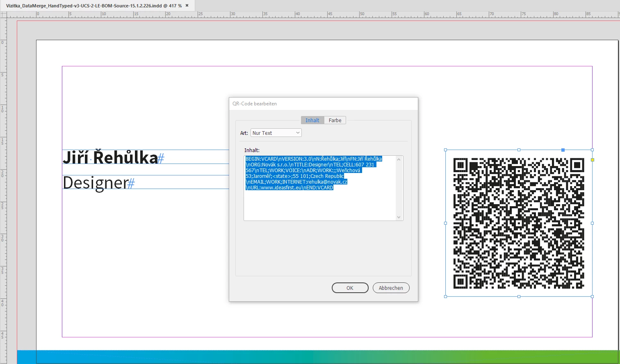Close the Vizitka_DataMerge document tab

tap(187, 6)
